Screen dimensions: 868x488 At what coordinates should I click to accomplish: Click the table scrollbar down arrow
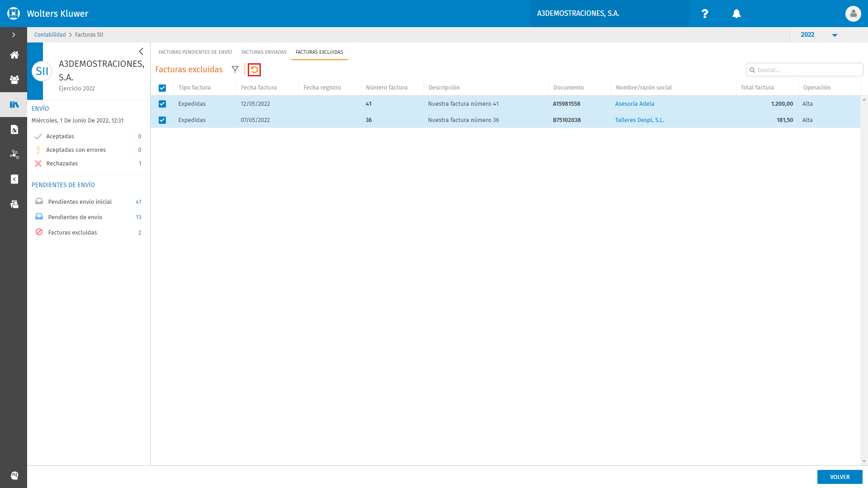[864, 461]
